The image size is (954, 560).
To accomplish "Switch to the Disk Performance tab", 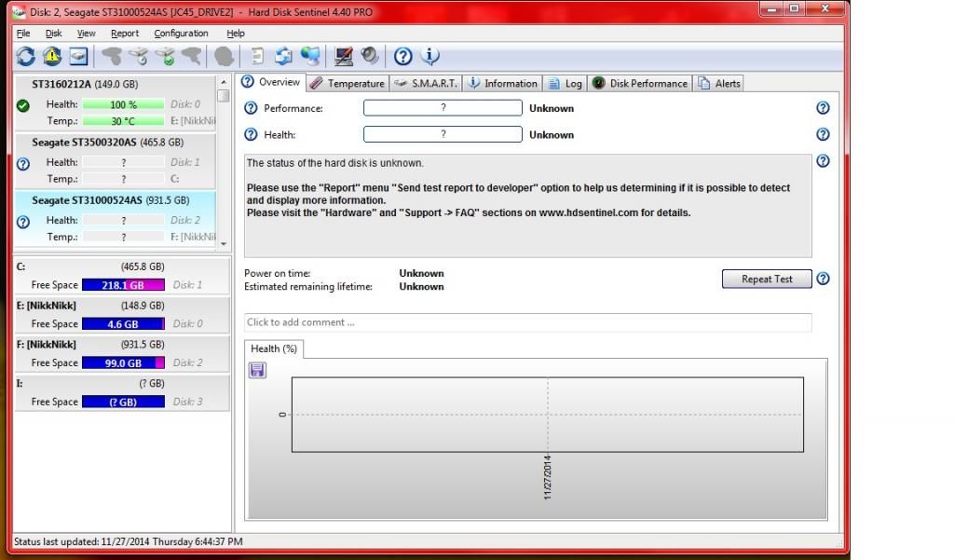I will tap(640, 83).
